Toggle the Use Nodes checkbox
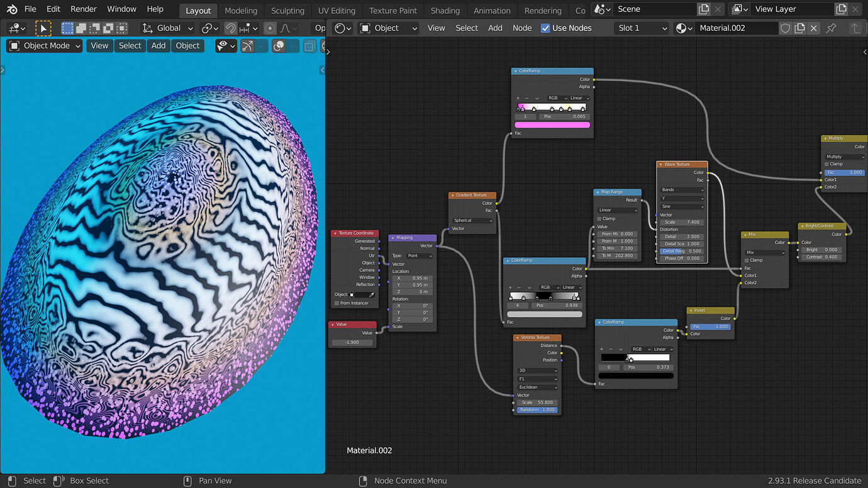Screen dimensions: 868x488 (545, 28)
